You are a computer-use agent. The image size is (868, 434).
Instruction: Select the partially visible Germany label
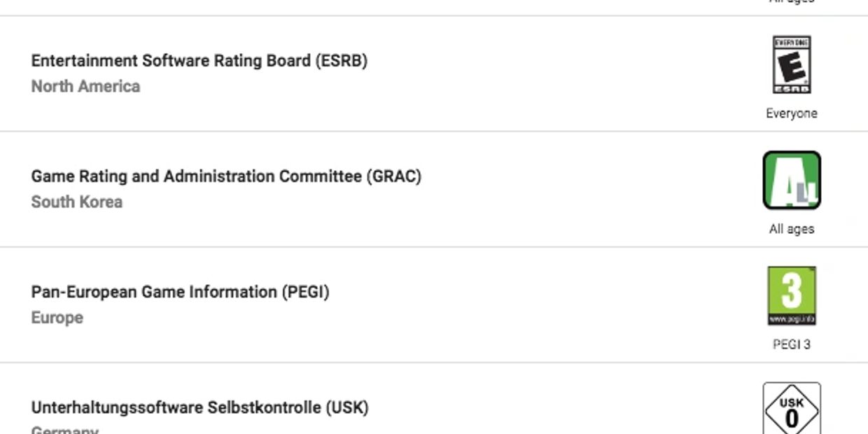coord(65,430)
